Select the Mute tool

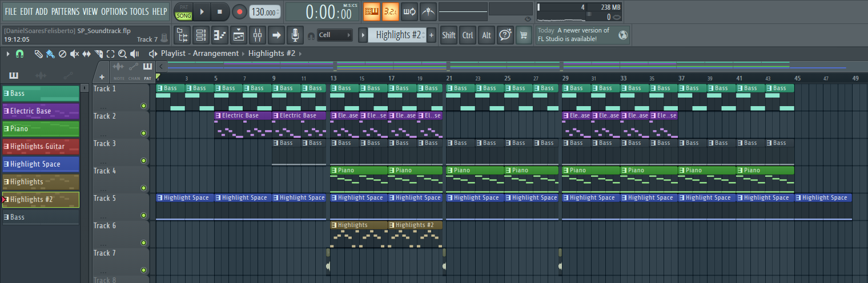pyautogui.click(x=74, y=54)
